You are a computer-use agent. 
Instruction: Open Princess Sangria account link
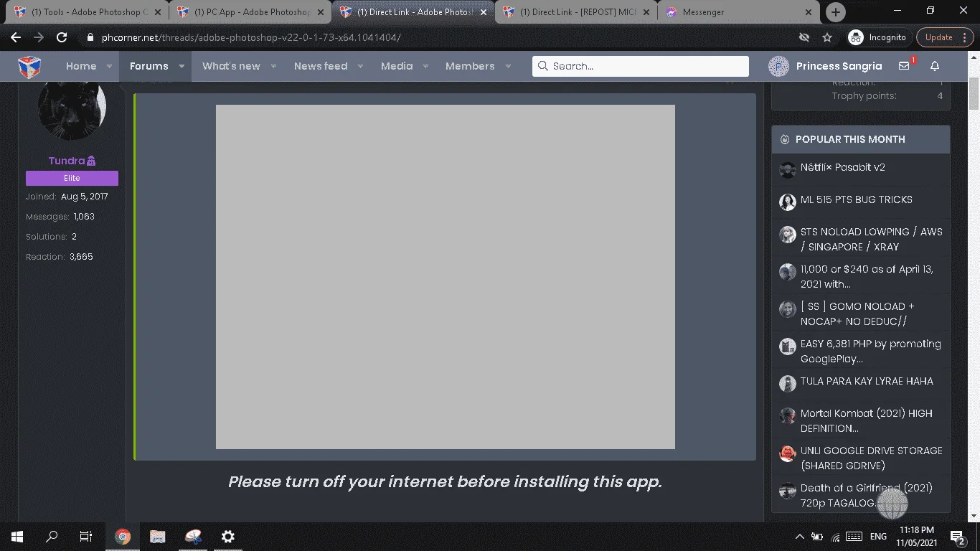tap(839, 66)
